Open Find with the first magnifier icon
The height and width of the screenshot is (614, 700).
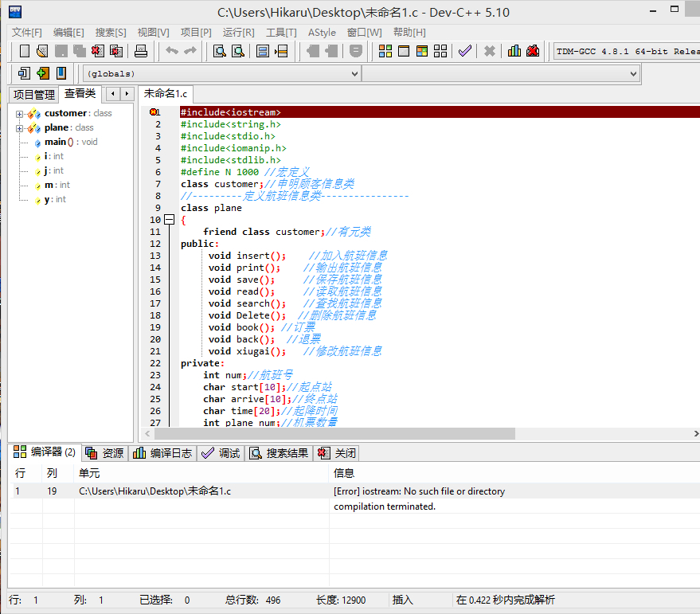pos(219,51)
